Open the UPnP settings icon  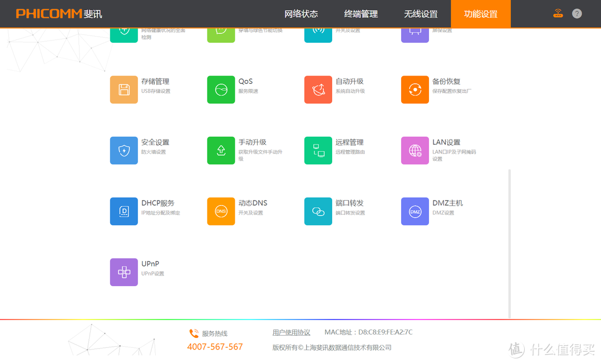(124, 272)
